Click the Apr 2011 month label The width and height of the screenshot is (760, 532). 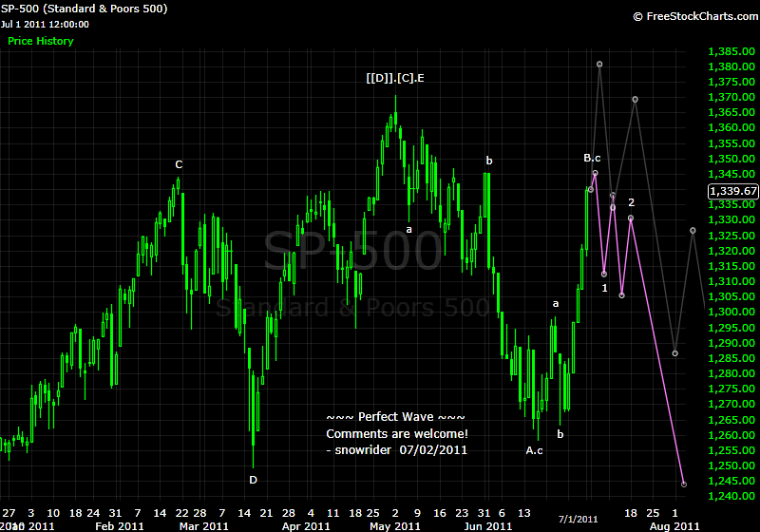[x=305, y=526]
